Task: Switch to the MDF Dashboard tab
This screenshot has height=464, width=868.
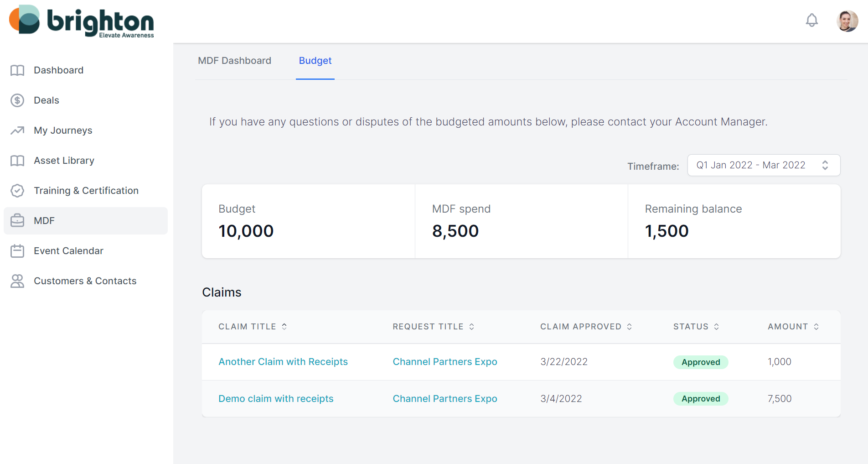Action: tap(234, 60)
